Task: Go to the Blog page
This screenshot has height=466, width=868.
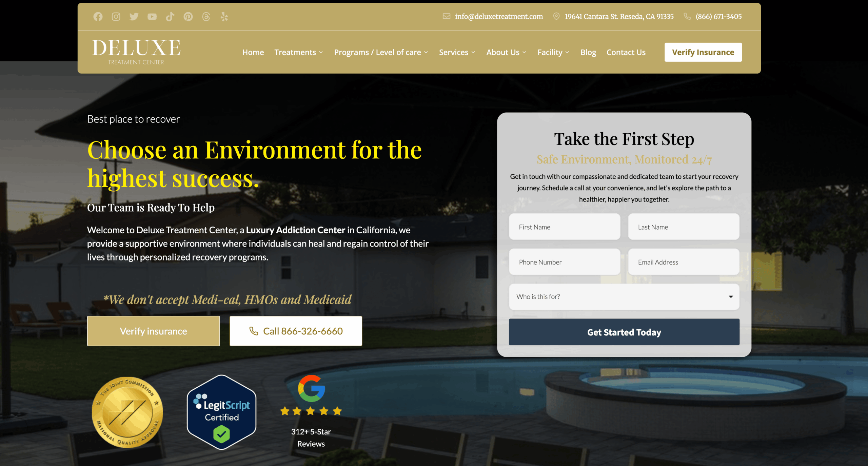Action: click(588, 52)
